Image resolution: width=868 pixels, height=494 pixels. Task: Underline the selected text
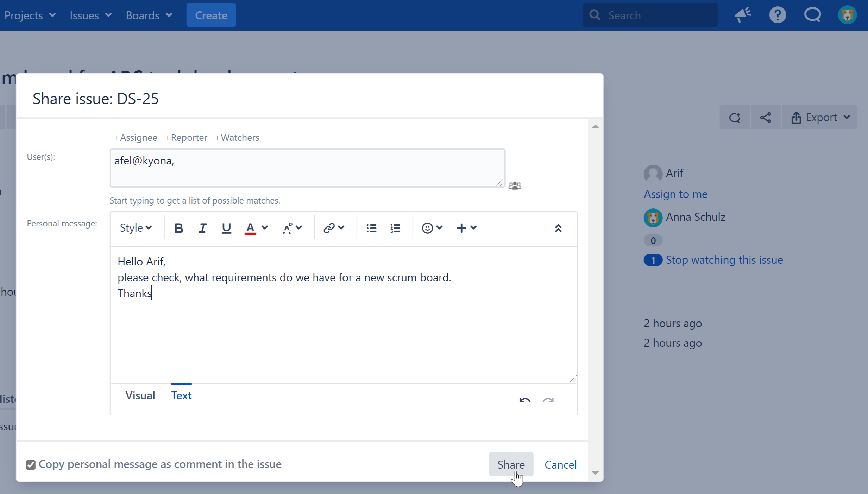tap(226, 228)
